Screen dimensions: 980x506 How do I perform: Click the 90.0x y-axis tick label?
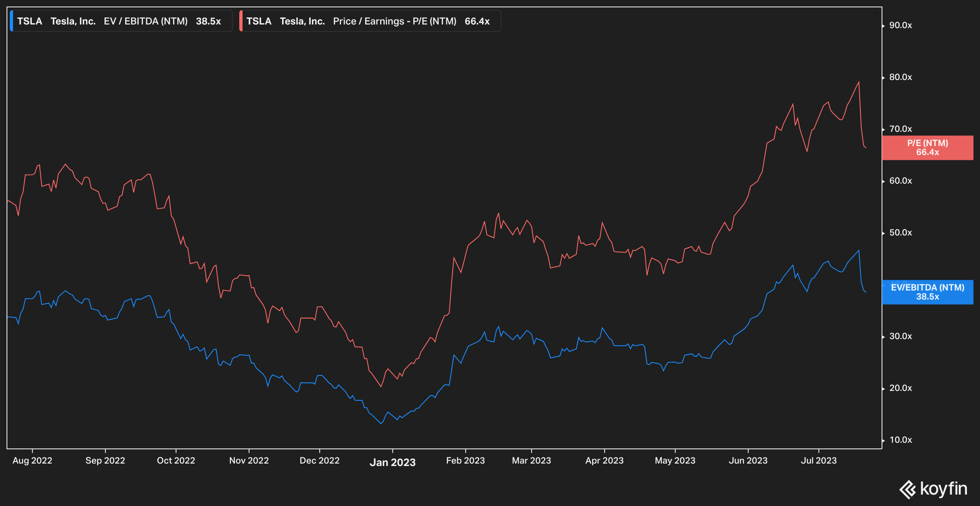900,25
